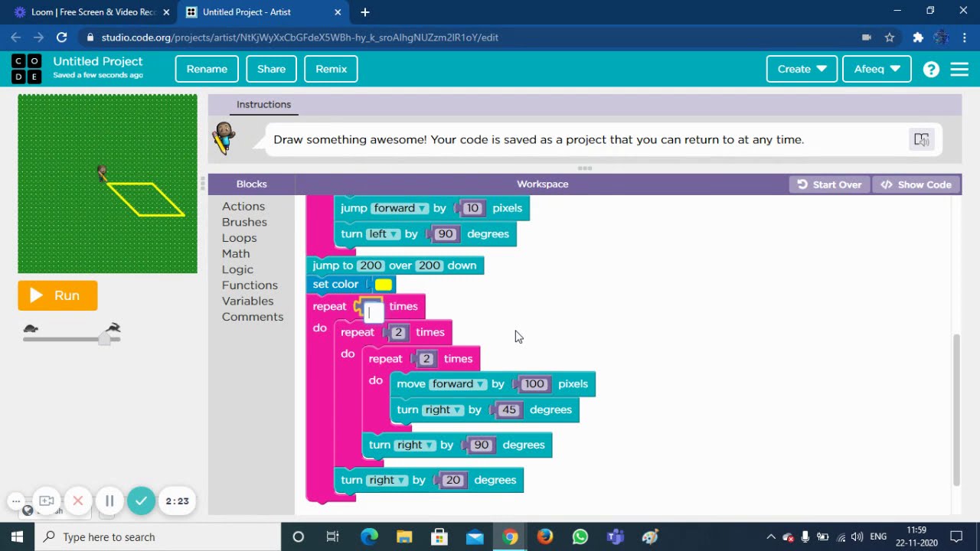Open the Paint app in the taskbar
Screen dimensions: 980x551
point(651,537)
